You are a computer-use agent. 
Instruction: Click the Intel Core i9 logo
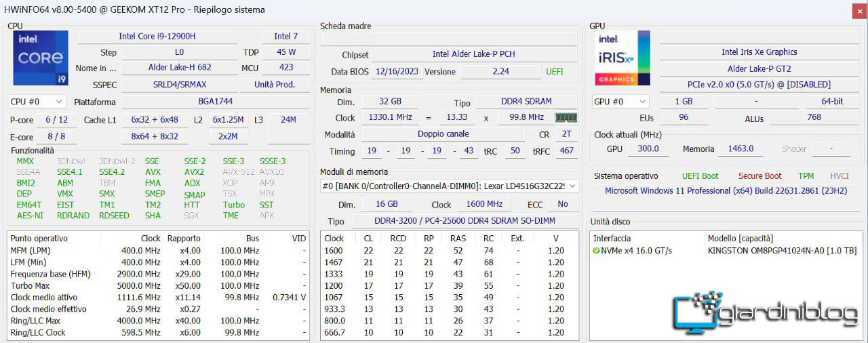[41, 58]
